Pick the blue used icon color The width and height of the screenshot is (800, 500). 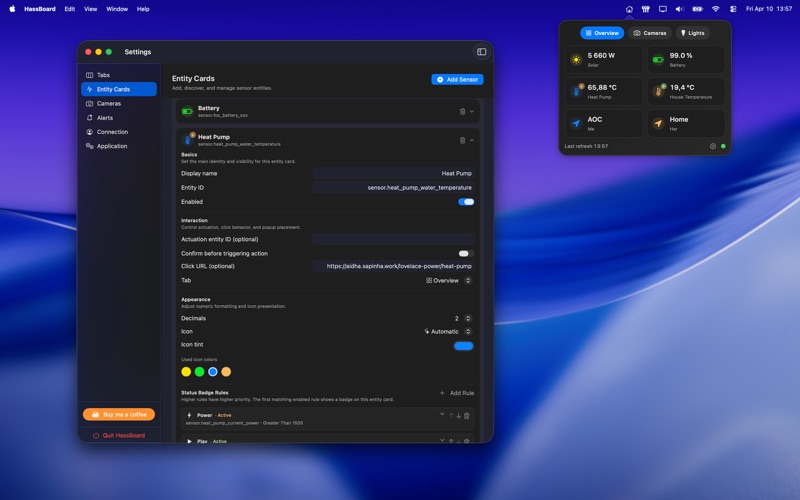pyautogui.click(x=213, y=372)
